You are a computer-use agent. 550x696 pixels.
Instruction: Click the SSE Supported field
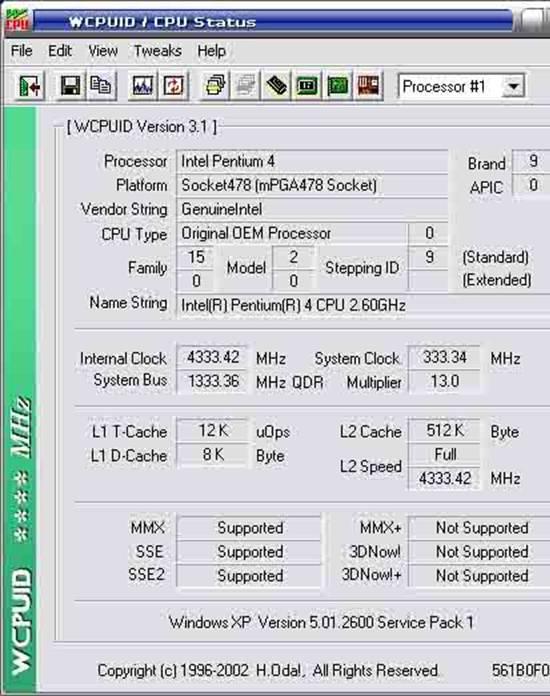click(x=249, y=552)
